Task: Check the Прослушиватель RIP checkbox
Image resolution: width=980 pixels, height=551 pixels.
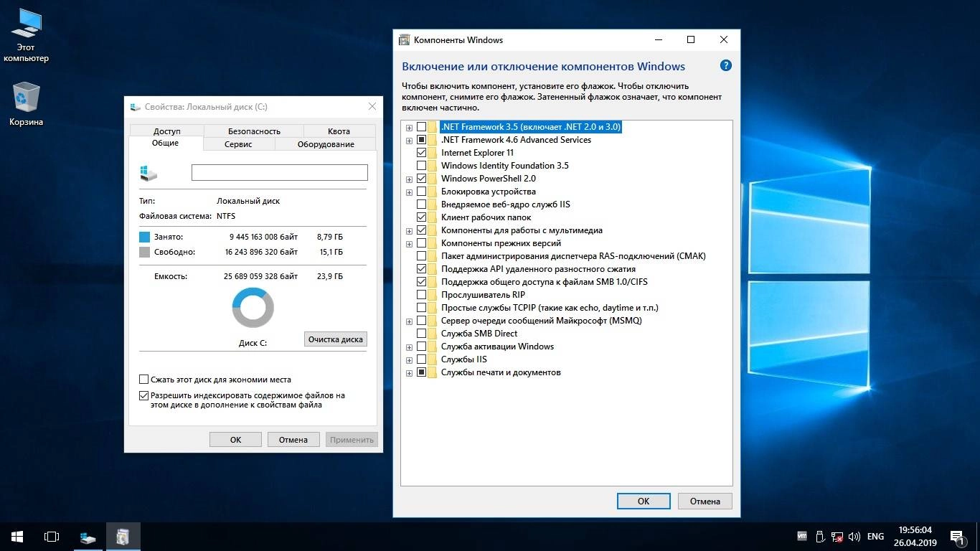Action: (421, 295)
